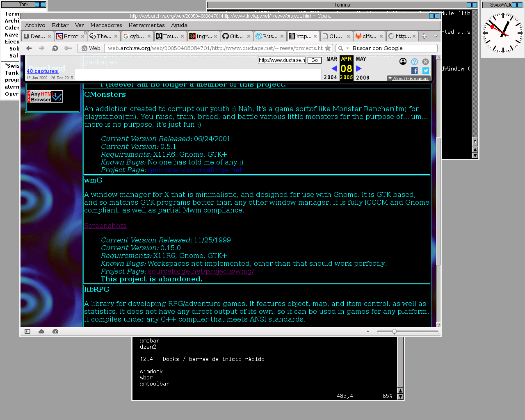The height and width of the screenshot is (420, 525).
Task: Open the closed tabs dropdown
Action: tap(436, 36)
